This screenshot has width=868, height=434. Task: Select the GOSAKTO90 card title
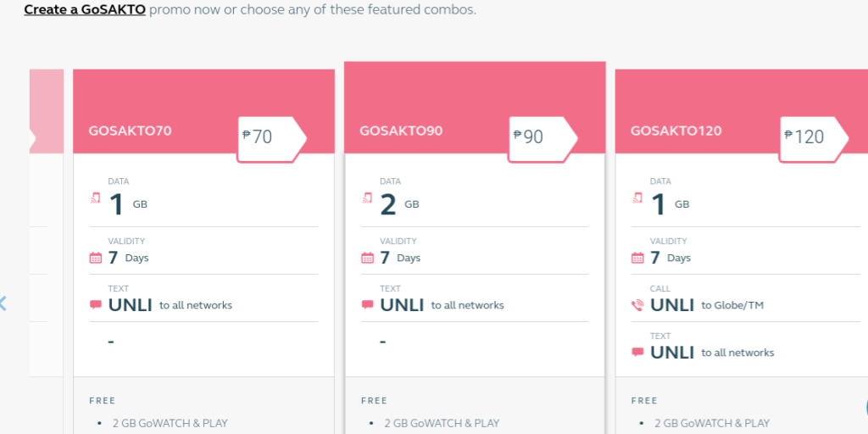[x=401, y=131]
